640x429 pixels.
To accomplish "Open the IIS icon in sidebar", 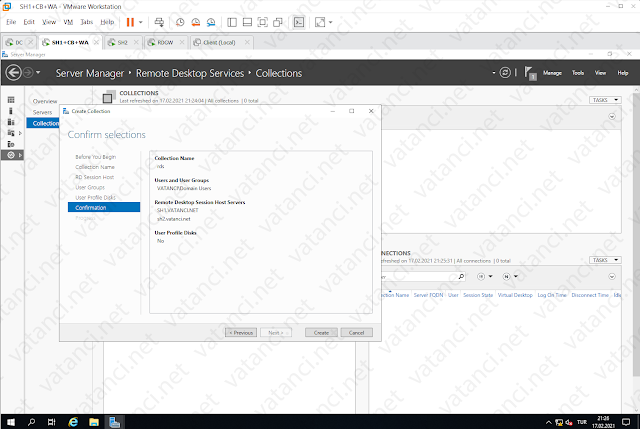I will point(11,144).
